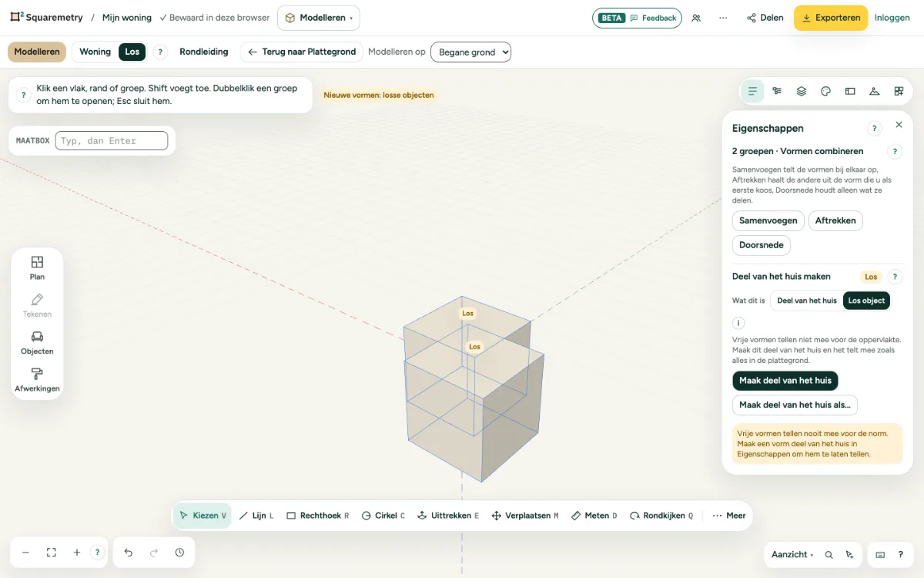Set type to Deel van het huis
This screenshot has width=924, height=578.
pos(806,301)
